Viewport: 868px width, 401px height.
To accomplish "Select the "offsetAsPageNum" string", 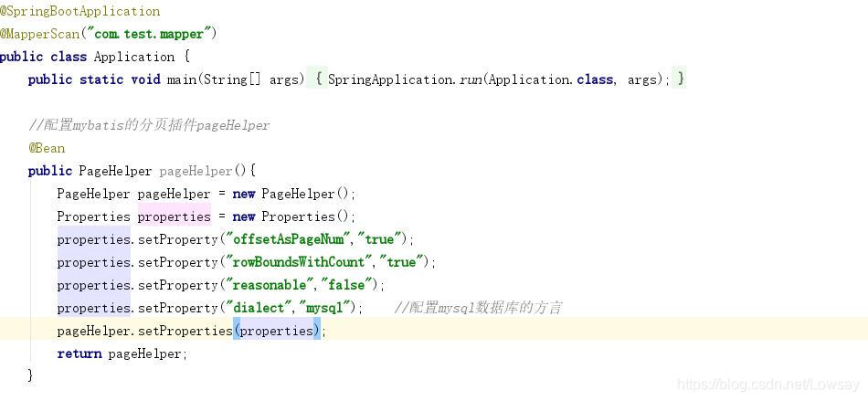I will pos(289,239).
